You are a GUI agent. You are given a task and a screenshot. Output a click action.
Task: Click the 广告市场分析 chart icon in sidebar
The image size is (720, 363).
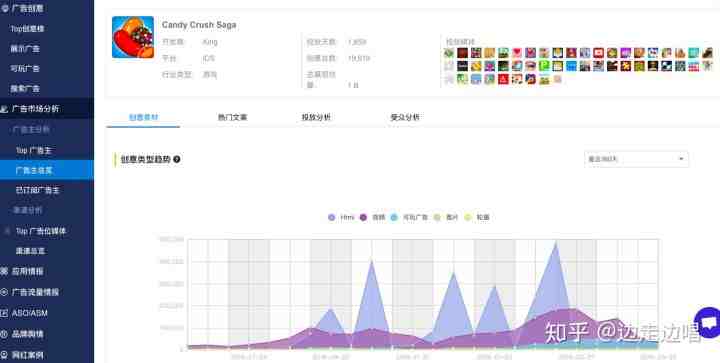click(x=4, y=109)
